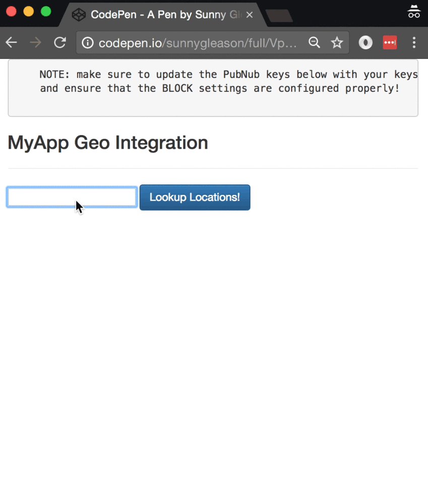Minimize the window with yellow button
This screenshot has width=428, height=504.
pyautogui.click(x=29, y=12)
